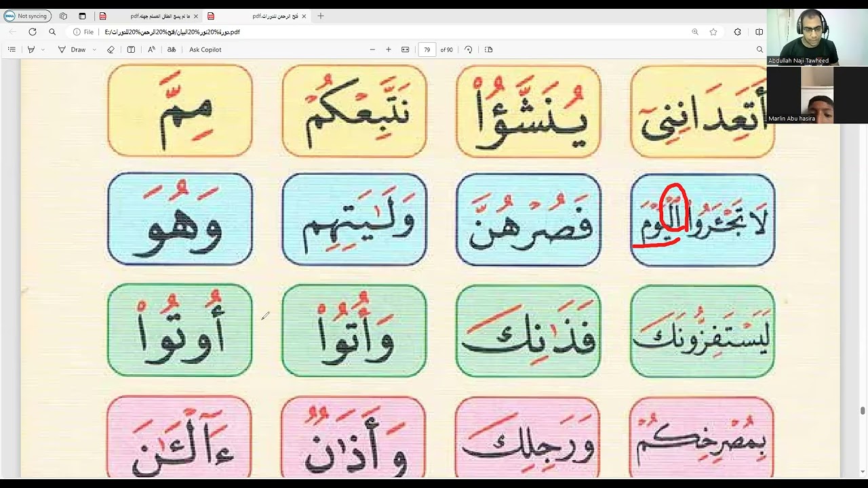Click the yellow card with word أتعدانني
Screen dimensions: 868x488
(x=703, y=111)
